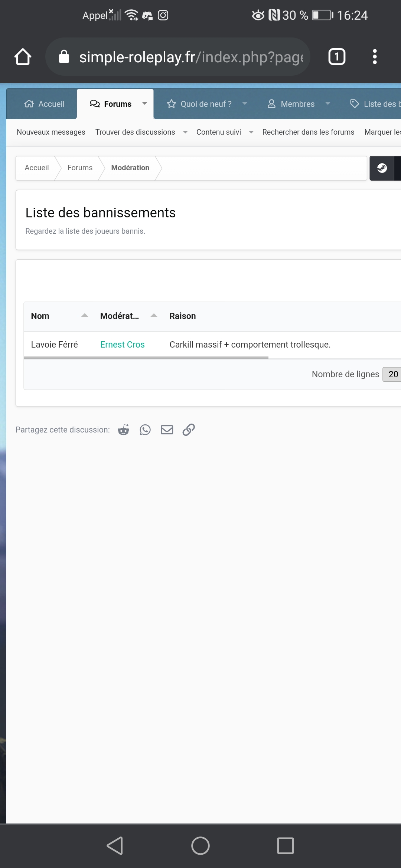Image resolution: width=401 pixels, height=868 pixels.
Task: Click Nouveaux messages link
Action: pos(51,132)
